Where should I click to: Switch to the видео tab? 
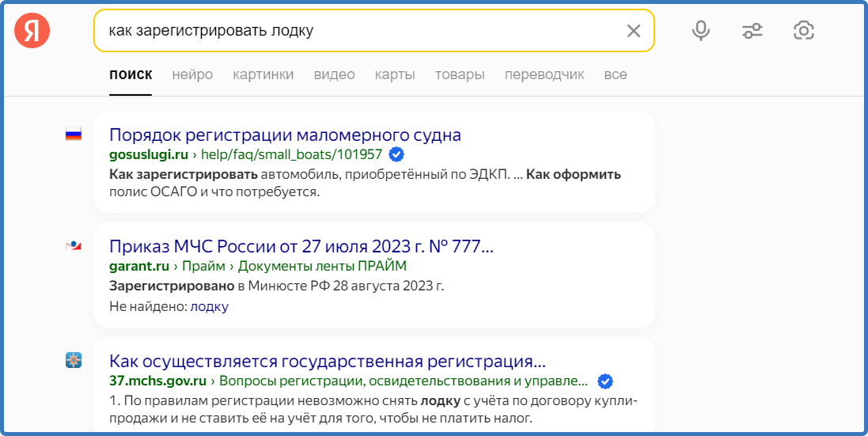[335, 74]
